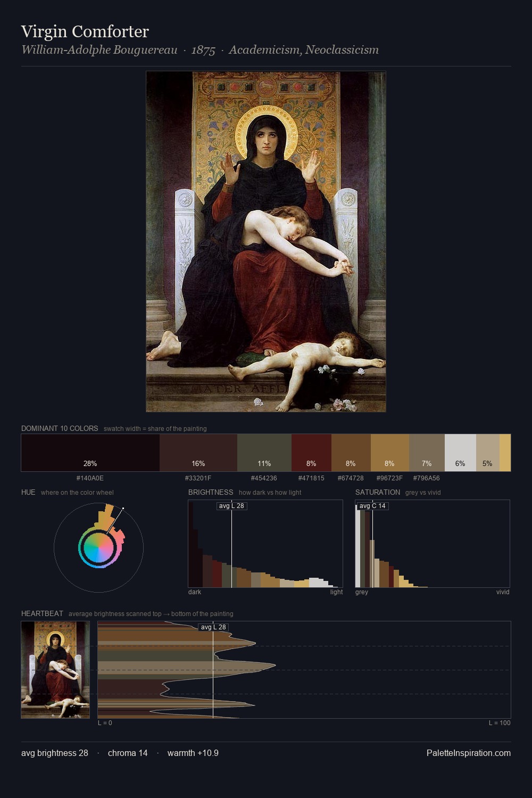
Task: Click the avg brightness 28 footer stat
Action: click(x=55, y=753)
